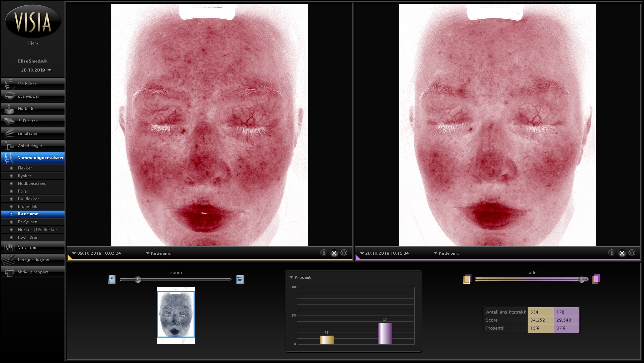
Task: Click the Vis bilder face icon
Action: click(9, 84)
